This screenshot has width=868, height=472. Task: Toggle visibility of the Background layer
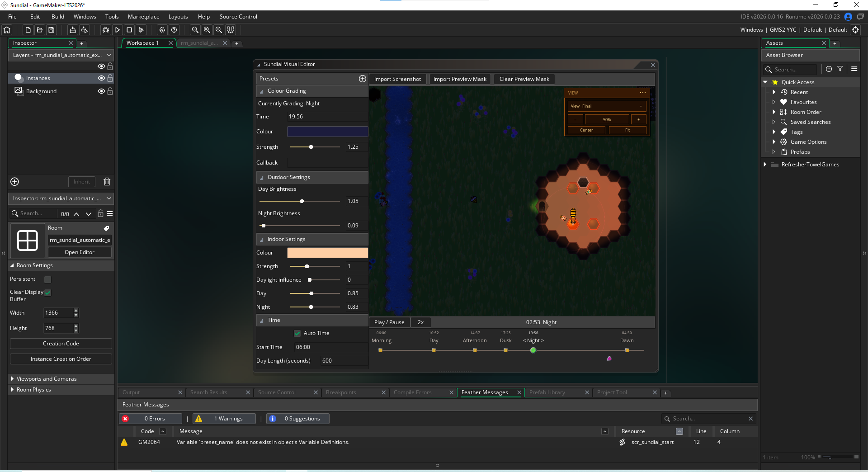(x=101, y=91)
